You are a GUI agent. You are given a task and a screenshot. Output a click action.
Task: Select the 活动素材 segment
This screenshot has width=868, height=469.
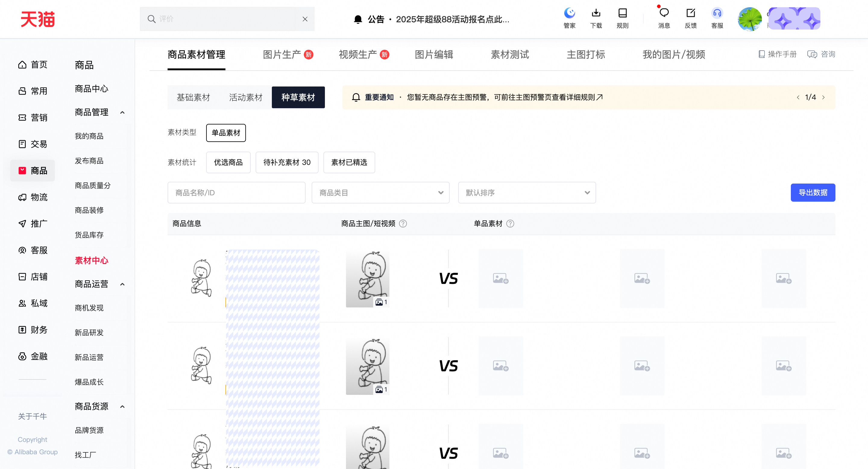pyautogui.click(x=246, y=97)
